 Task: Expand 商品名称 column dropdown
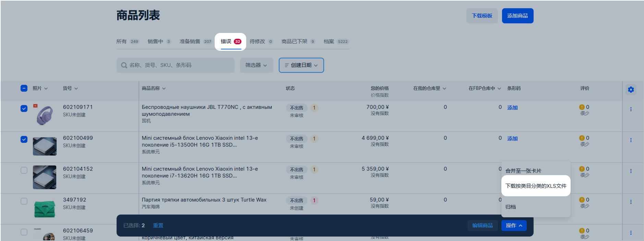164,89
